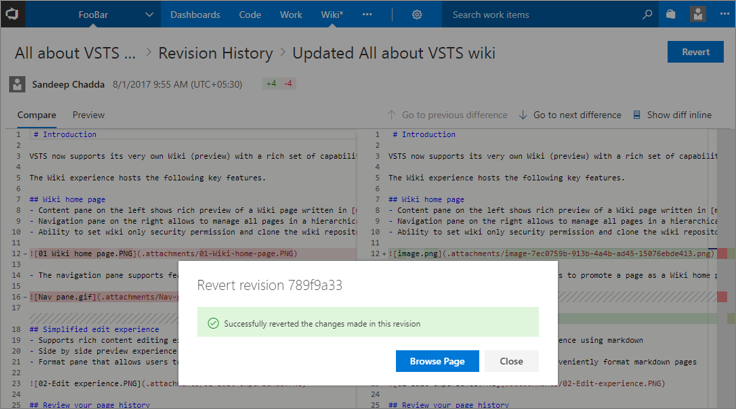Image resolution: width=736 pixels, height=409 pixels.
Task: Open the more hubs ellipsis menu
Action: tap(367, 15)
